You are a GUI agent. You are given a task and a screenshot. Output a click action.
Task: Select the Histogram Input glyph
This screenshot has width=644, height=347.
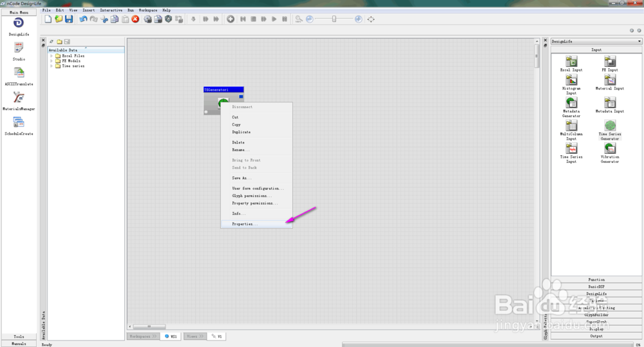571,85
